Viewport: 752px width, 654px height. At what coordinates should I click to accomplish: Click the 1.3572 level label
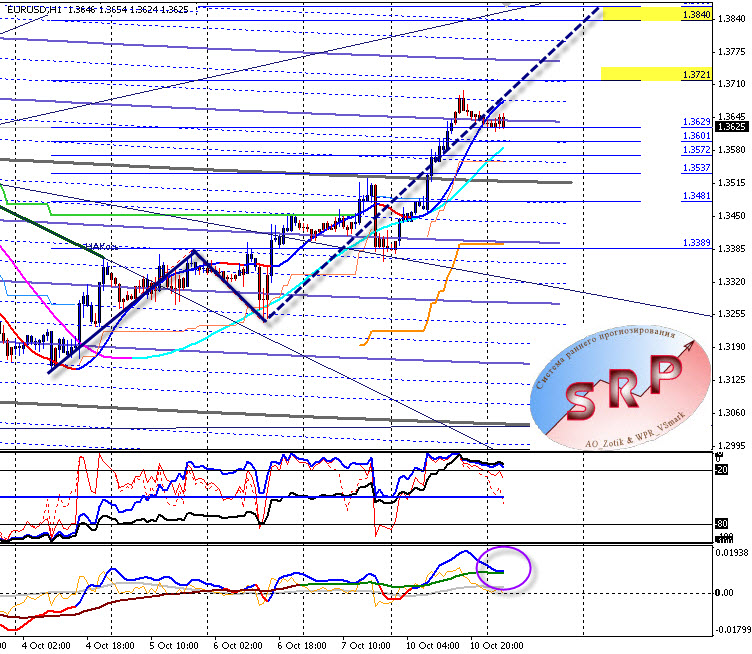click(696, 149)
